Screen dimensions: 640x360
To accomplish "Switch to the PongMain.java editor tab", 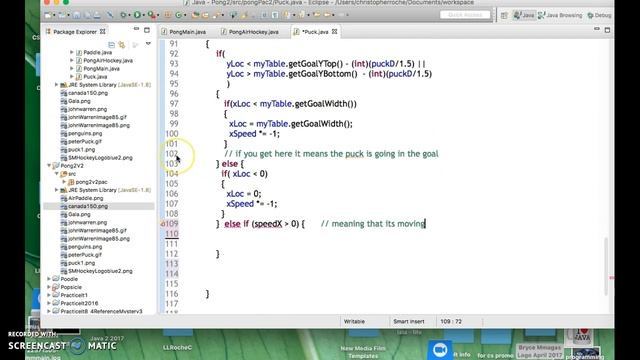I will click(184, 31).
